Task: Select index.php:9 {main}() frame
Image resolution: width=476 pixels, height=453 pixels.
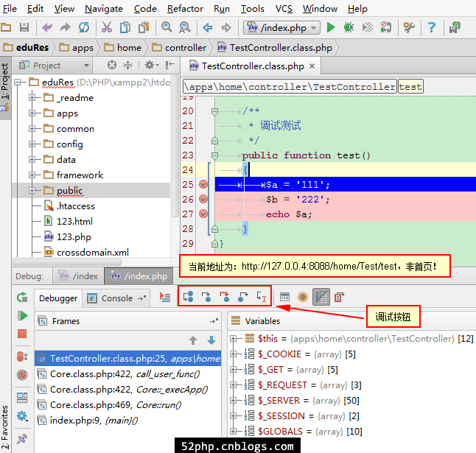Action: [127, 421]
